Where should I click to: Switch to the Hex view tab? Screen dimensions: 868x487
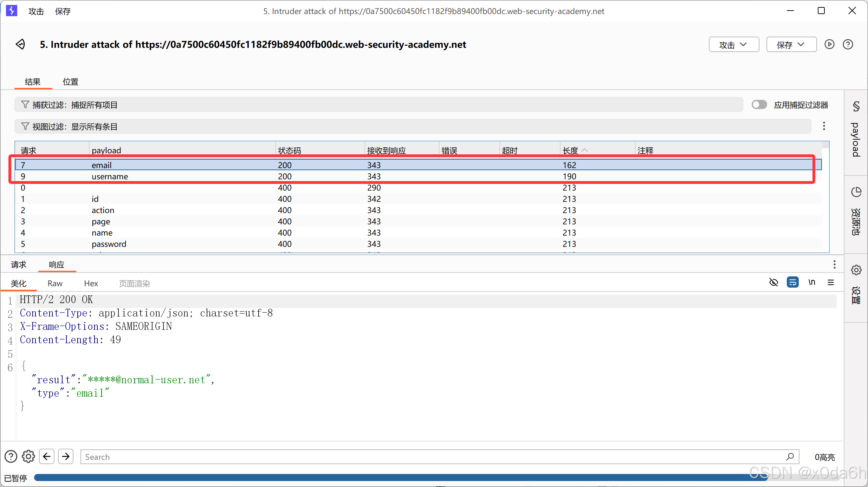(91, 283)
